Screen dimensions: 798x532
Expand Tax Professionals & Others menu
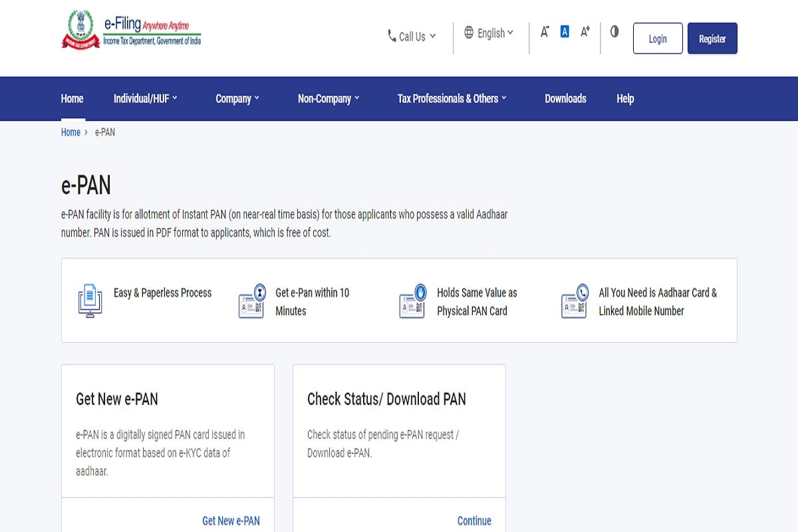pos(452,98)
